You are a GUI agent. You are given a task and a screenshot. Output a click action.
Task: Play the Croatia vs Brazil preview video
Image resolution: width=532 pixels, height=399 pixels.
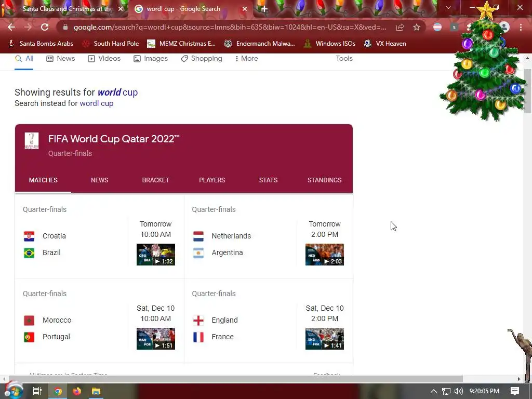(156, 255)
